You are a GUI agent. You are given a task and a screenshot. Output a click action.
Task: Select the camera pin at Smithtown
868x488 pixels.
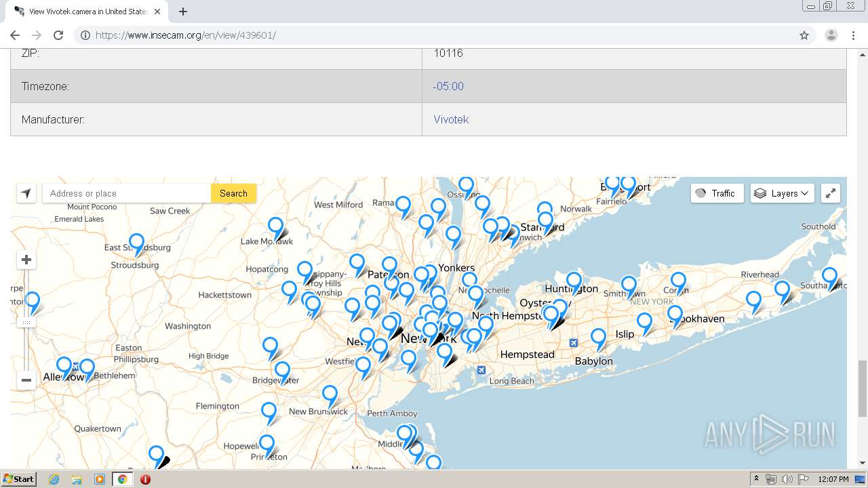(x=629, y=285)
